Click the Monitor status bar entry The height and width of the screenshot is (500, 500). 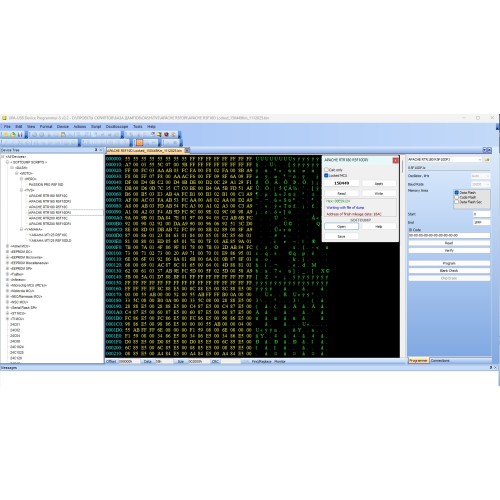click(280, 361)
